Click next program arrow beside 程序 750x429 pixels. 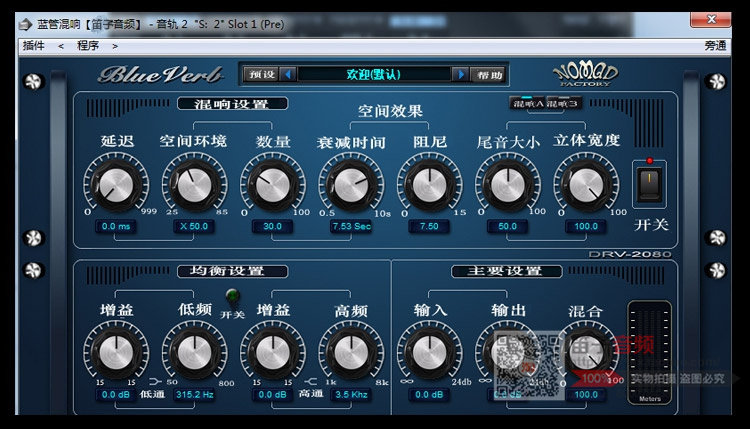tap(115, 46)
